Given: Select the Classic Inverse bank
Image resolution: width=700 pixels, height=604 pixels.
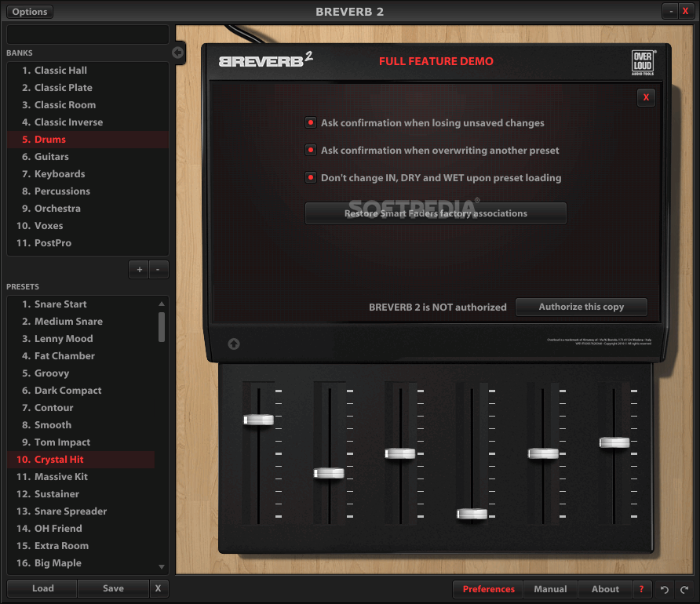Looking at the screenshot, I should pos(88,122).
